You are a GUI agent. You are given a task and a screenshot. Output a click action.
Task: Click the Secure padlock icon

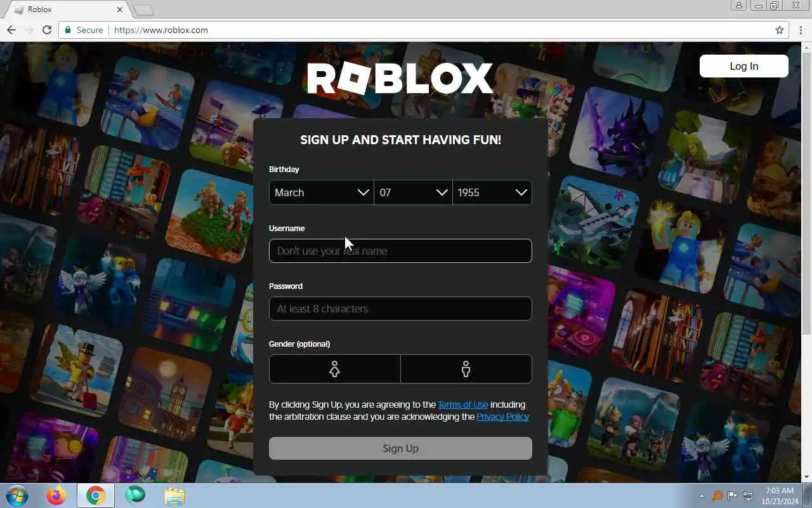point(69,30)
